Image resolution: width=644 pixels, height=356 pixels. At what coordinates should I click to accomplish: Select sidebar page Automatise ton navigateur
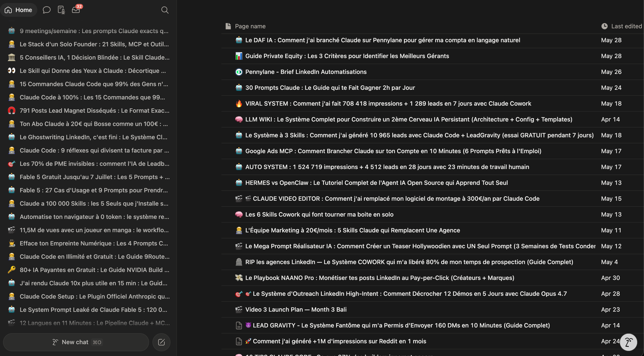click(89, 217)
